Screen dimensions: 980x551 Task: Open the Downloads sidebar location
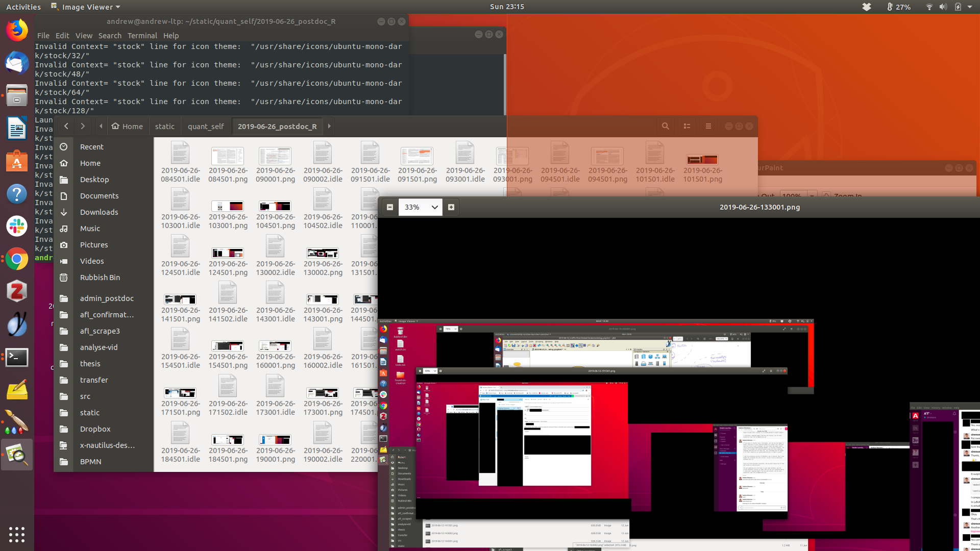[99, 212]
